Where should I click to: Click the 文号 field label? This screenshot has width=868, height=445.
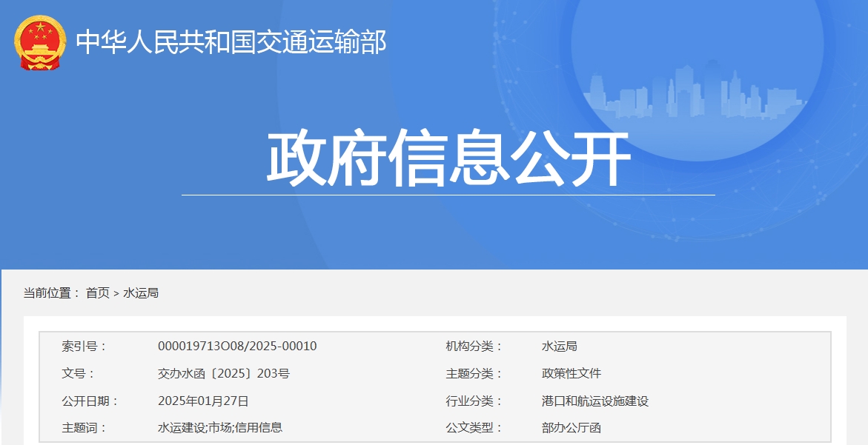point(78,373)
